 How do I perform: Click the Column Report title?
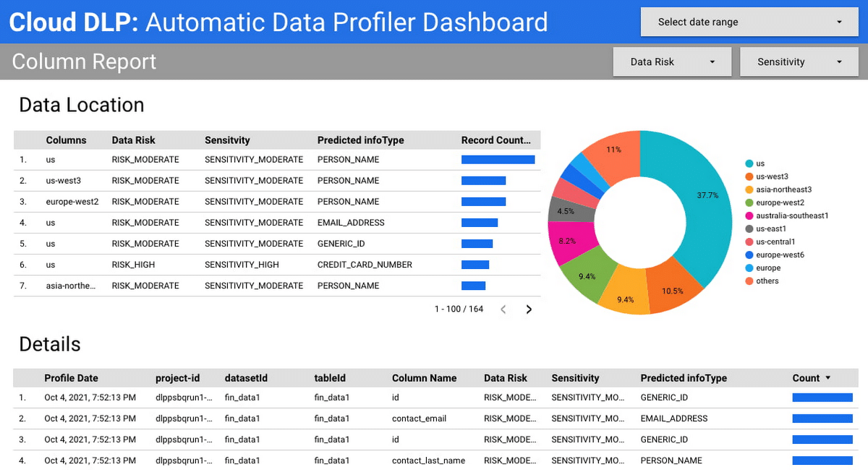84,62
